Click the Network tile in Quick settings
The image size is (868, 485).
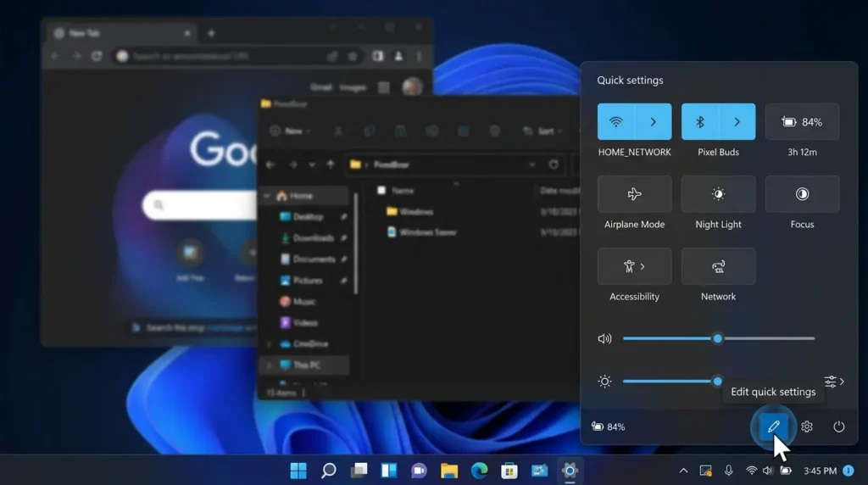(x=718, y=266)
